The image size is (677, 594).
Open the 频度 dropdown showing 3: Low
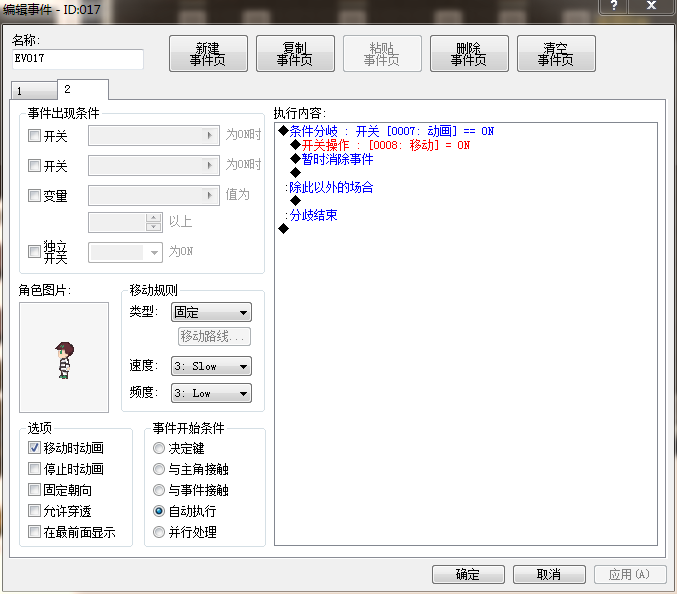click(x=211, y=393)
